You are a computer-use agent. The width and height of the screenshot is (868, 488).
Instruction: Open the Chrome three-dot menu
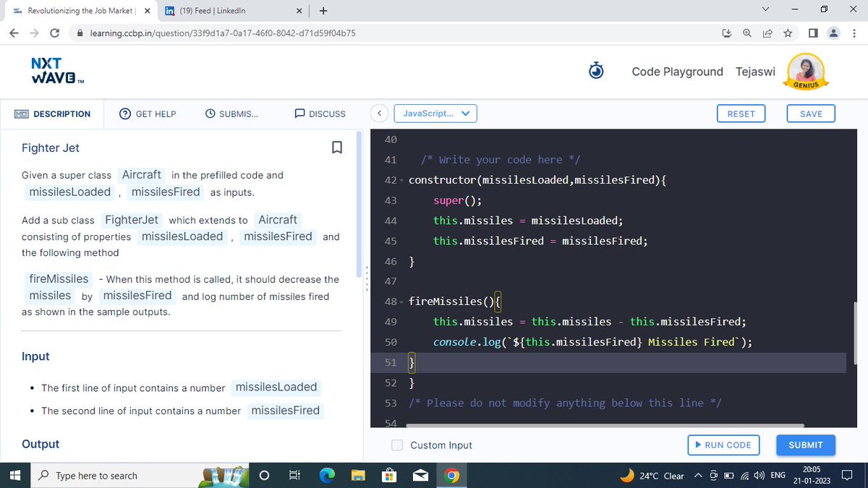pos(854,33)
